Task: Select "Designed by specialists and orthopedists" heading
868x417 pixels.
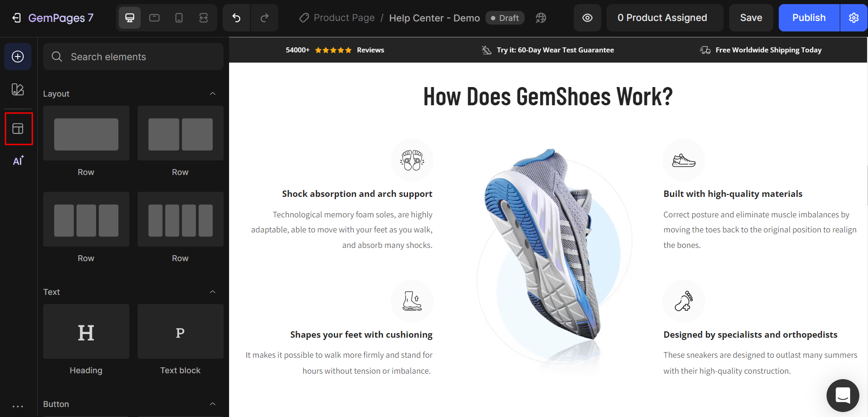Action: click(x=750, y=335)
